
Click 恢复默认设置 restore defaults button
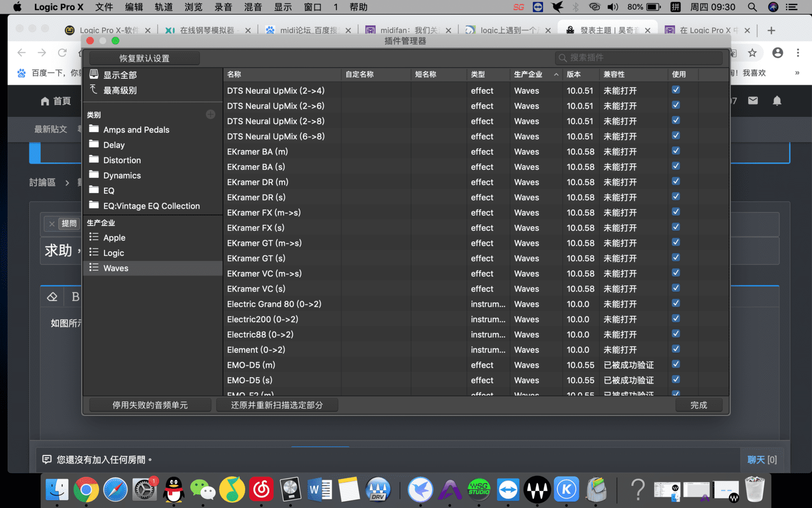[x=145, y=58]
